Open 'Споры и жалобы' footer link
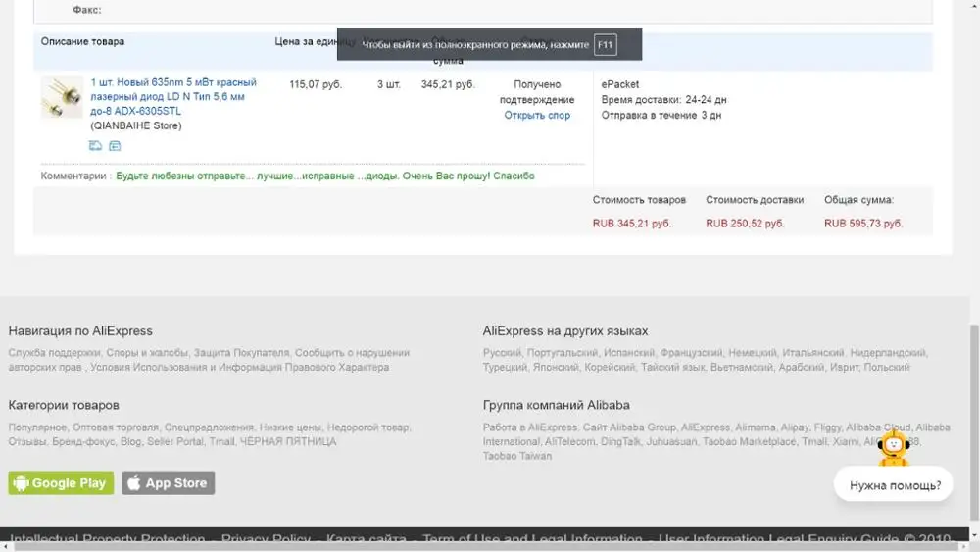The width and height of the screenshot is (980, 552). [x=147, y=353]
